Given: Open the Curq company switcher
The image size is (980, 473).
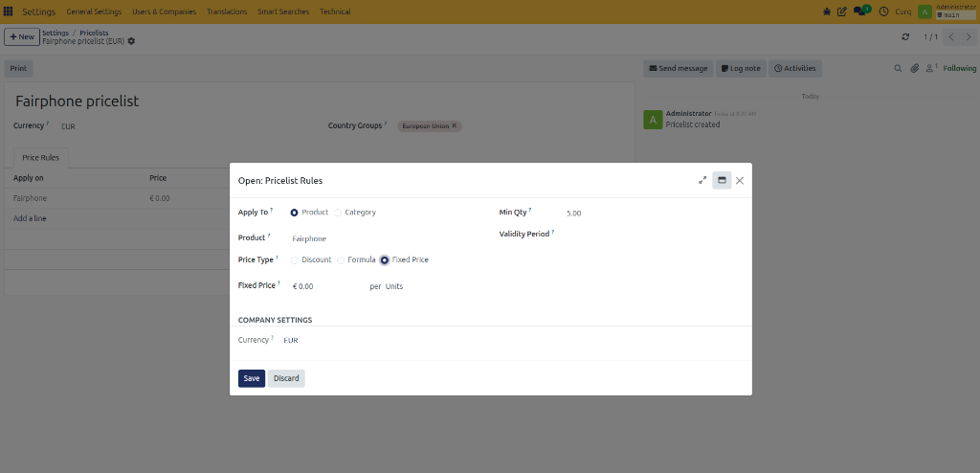Looking at the screenshot, I should pos(903,11).
